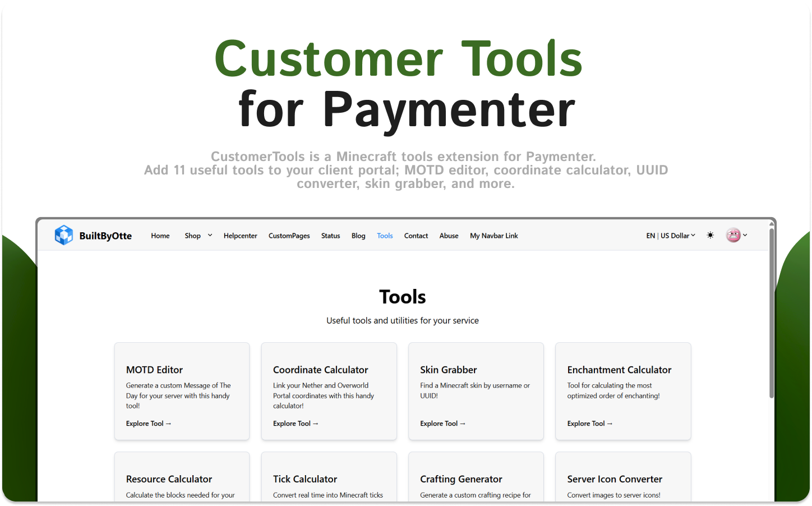Click the BuiltByOtte logo icon
Image resolution: width=812 pixels, height=506 pixels.
[x=63, y=235]
